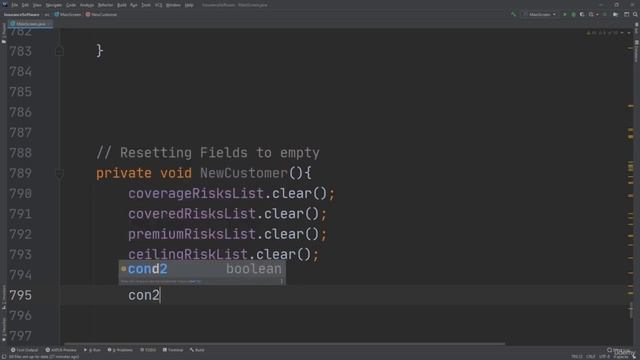Click the Resetting Fields to empty comment
Screen dimensions: 640x360
[208, 153]
